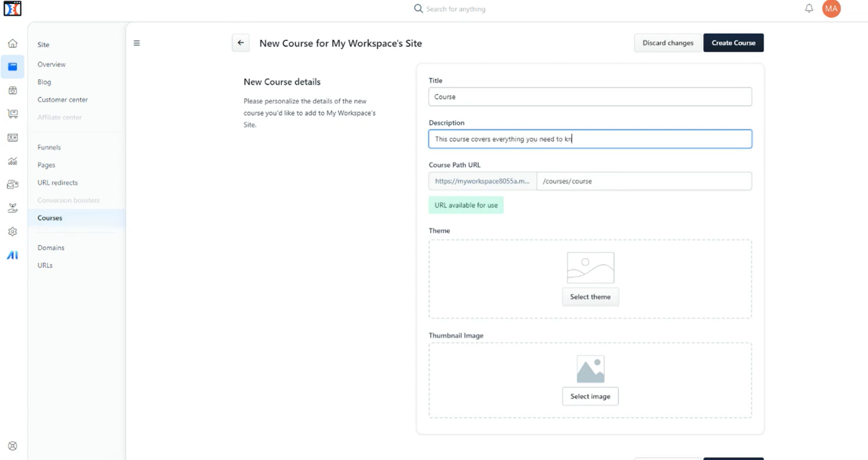Click Discard changes
Screen dimensions: 868x460
[x=668, y=43]
